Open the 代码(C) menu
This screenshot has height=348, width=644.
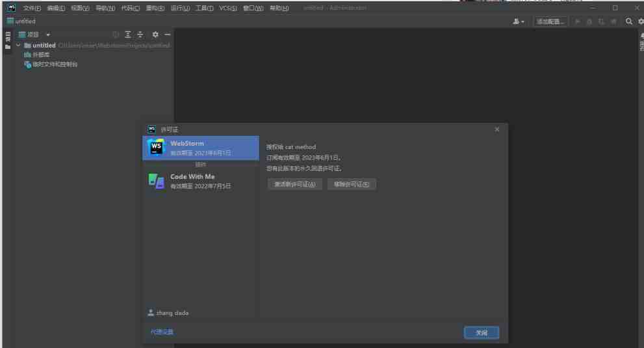(x=130, y=8)
